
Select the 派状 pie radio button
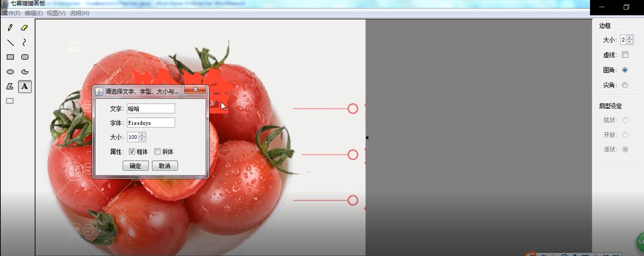click(625, 149)
